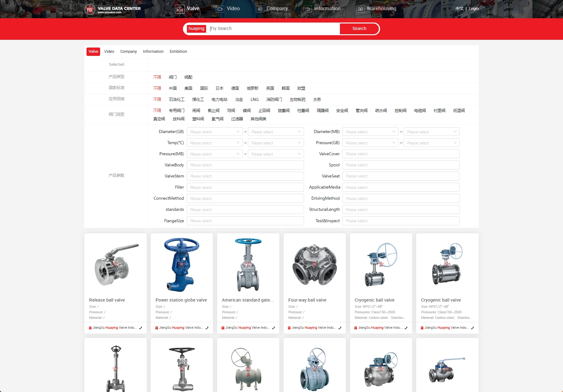This screenshot has height=392, width=563.
Task: Click the Video camera icon in header
Action: [x=220, y=9]
